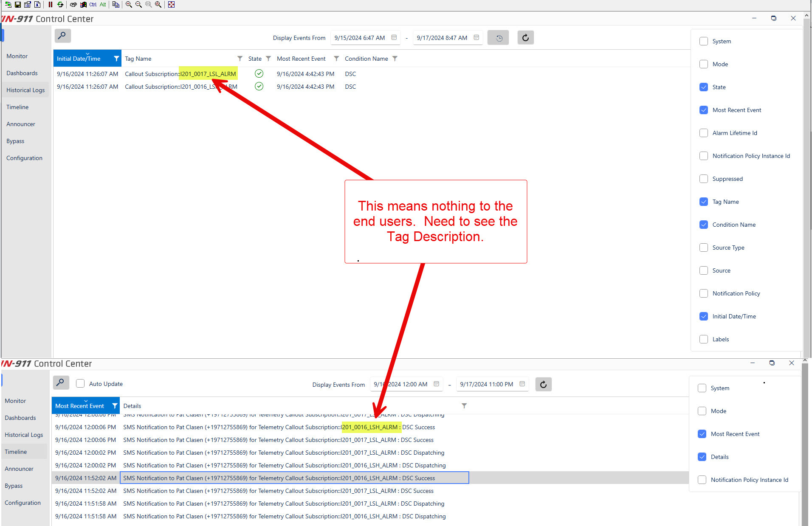Click the filter icon on Tag Name column
The image size is (812, 526).
pyautogui.click(x=240, y=59)
